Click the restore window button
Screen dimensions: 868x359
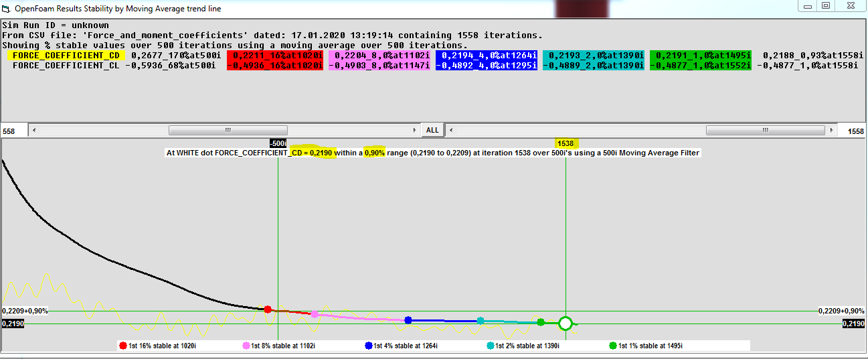(826, 5)
